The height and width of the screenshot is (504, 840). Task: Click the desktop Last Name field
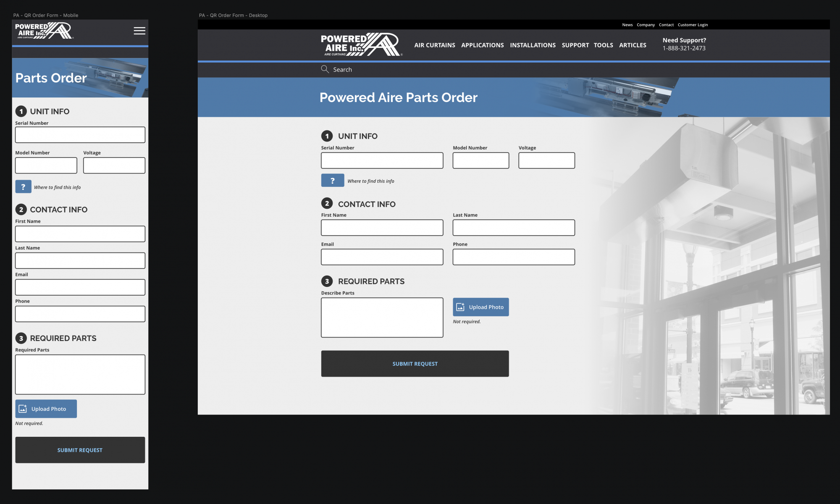point(514,228)
